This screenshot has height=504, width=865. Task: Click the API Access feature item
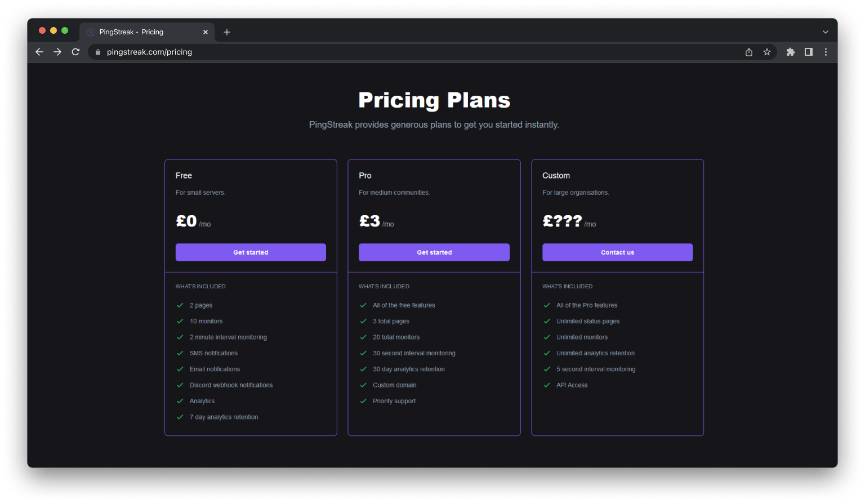click(x=572, y=385)
